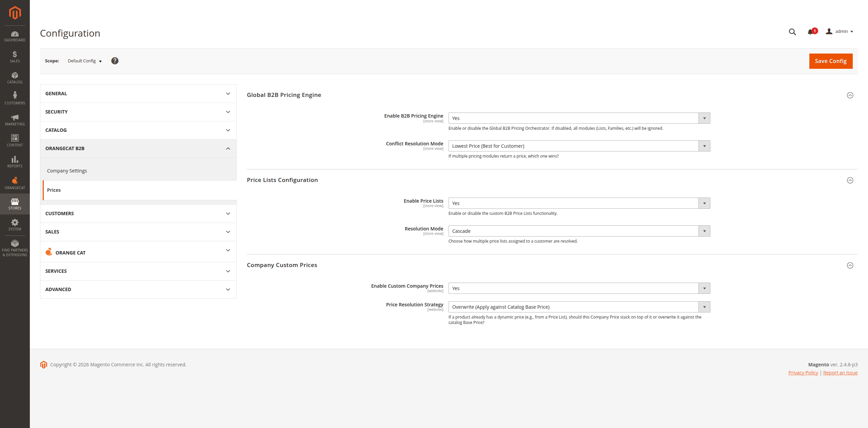The height and width of the screenshot is (428, 868).
Task: Open the Scope Default Config selector
Action: [x=84, y=61]
